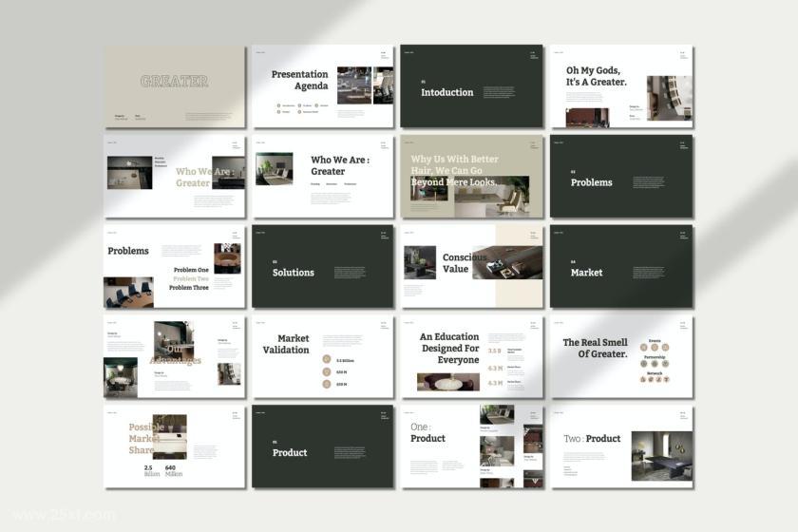Viewport: 798px width, 532px height.
Task: Open the white Problems slide listing Problem One
Action: (x=175, y=267)
